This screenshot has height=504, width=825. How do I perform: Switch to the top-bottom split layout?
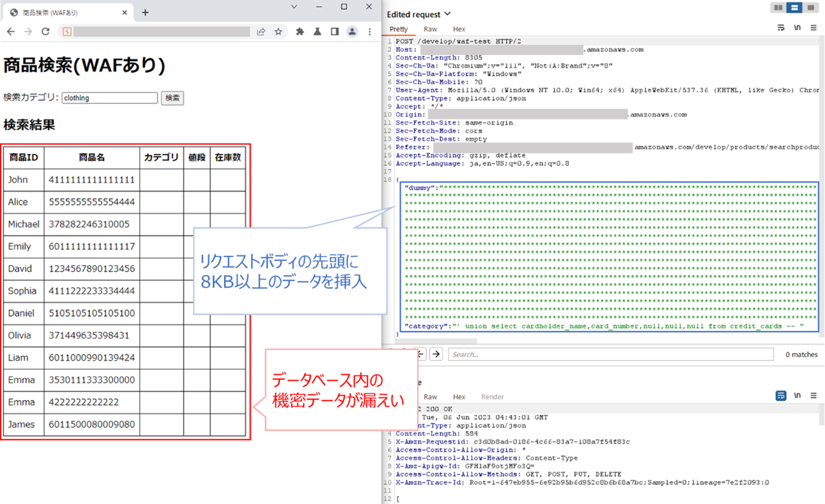click(x=794, y=8)
